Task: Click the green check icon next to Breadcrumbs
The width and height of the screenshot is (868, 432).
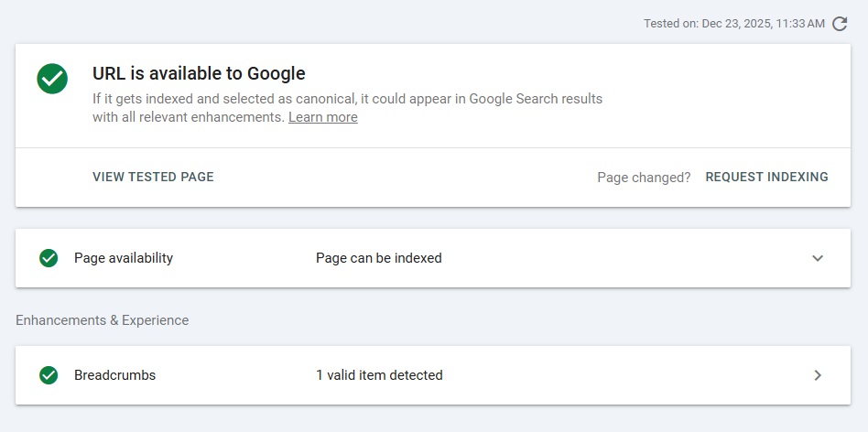Action: [49, 375]
